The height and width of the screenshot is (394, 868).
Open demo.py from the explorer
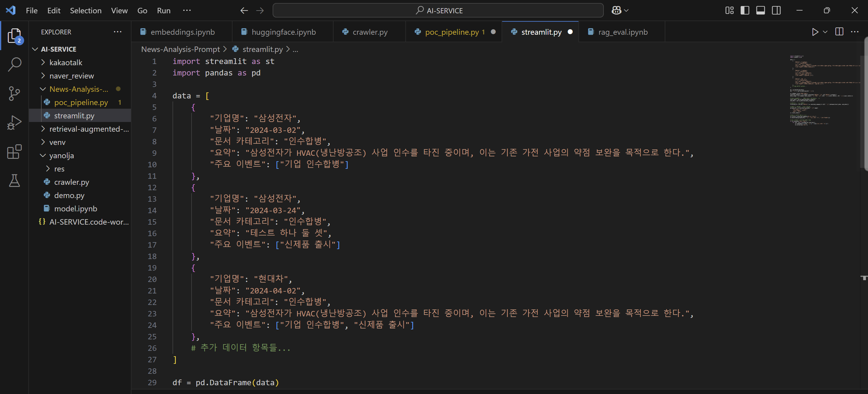click(x=69, y=195)
